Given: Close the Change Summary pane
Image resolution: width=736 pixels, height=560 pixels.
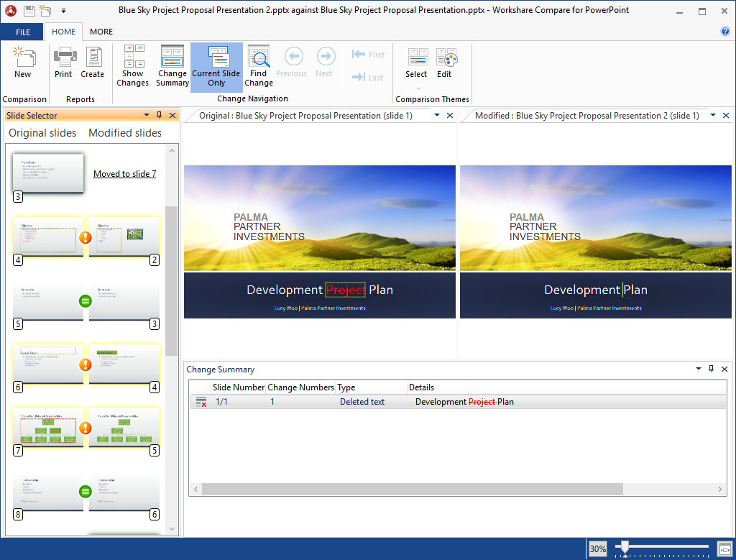Looking at the screenshot, I should click(724, 369).
